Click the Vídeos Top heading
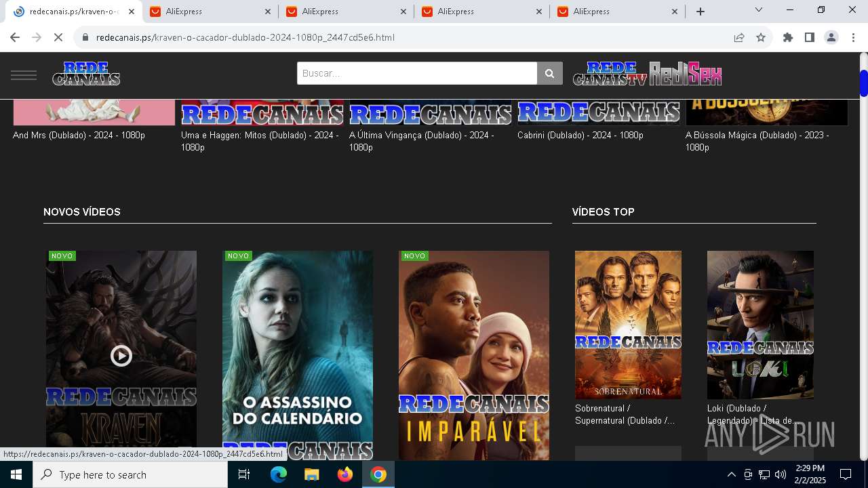The width and height of the screenshot is (868, 488). coord(604,211)
